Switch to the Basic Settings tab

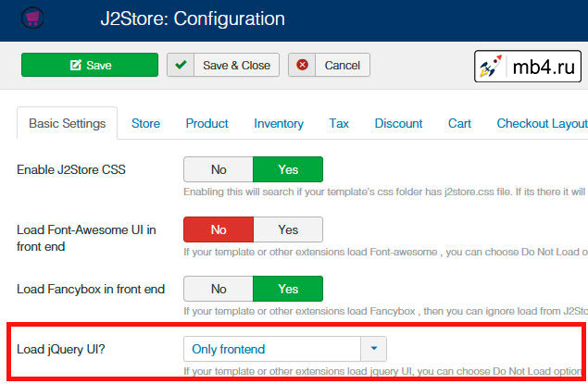(x=67, y=123)
